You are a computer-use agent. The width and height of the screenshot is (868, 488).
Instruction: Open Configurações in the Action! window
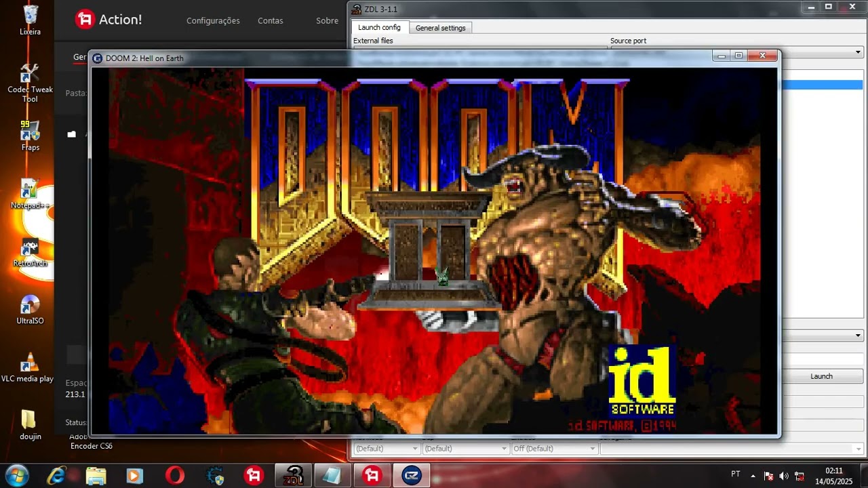coord(213,21)
